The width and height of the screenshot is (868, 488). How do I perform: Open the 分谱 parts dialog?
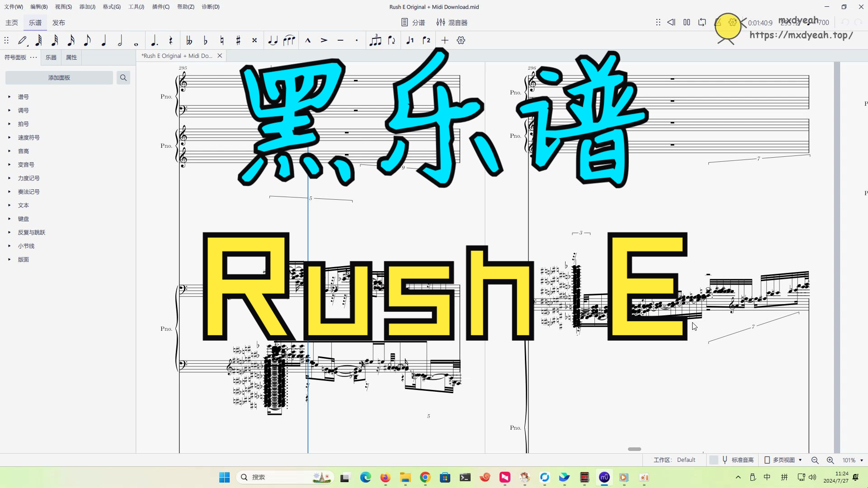pyautogui.click(x=413, y=23)
